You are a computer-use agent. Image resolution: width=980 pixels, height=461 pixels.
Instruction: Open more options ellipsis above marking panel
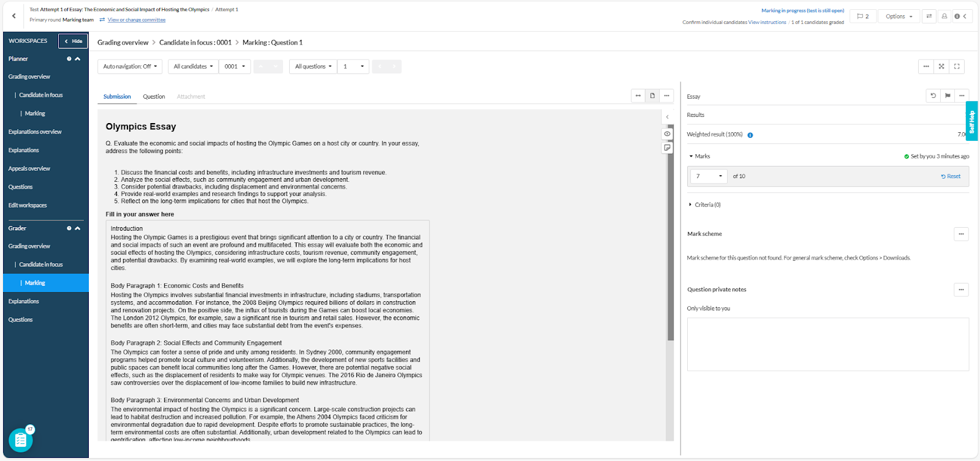click(926, 66)
